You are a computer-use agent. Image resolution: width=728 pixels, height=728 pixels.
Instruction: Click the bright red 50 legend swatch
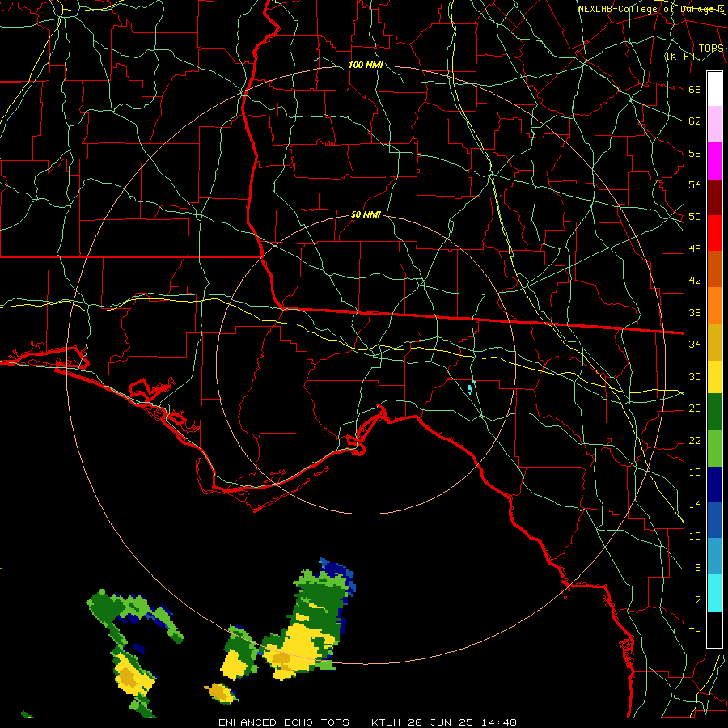coord(714,233)
